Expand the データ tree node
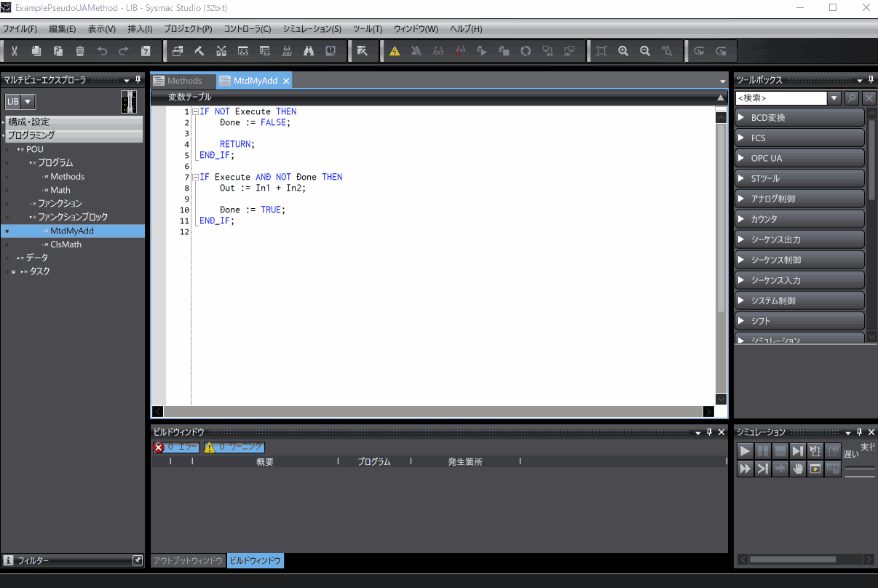This screenshot has height=588, width=878. (x=19, y=258)
